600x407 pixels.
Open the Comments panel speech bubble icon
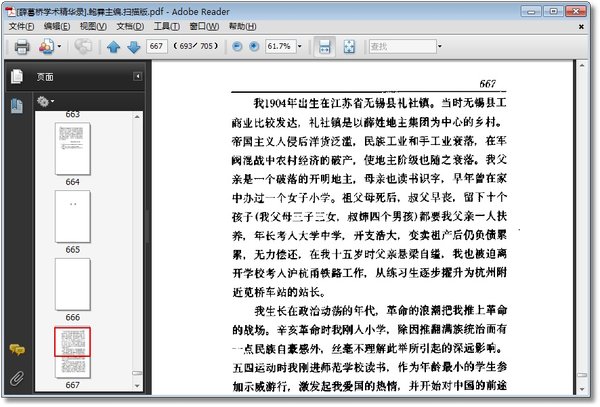click(16, 350)
